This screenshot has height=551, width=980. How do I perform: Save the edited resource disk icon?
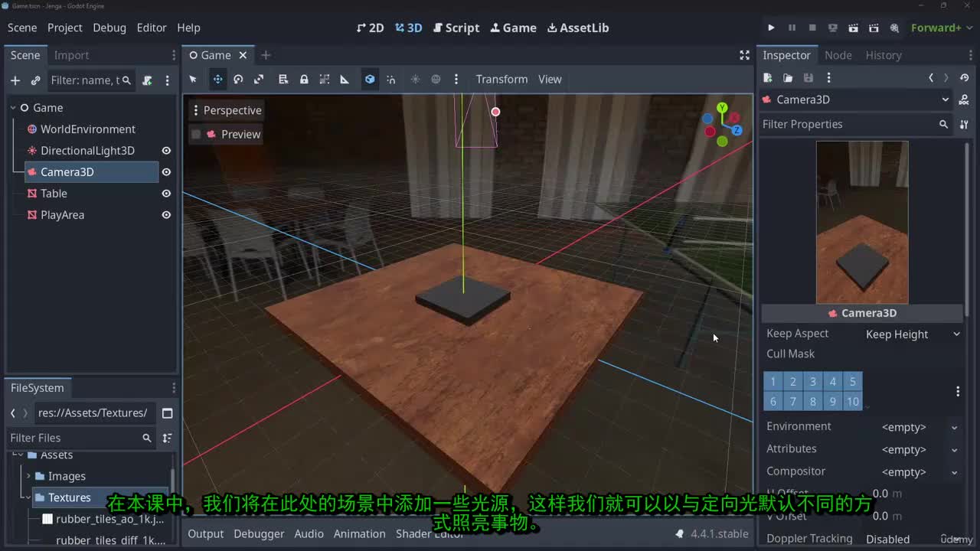coord(808,78)
